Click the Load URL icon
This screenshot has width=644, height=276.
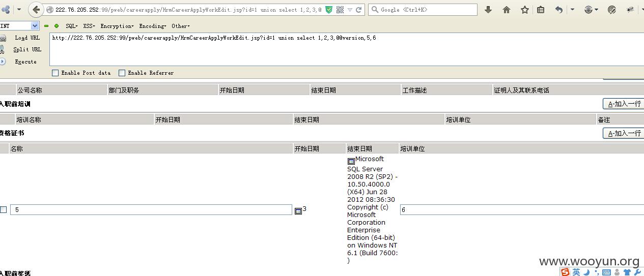pos(3,38)
